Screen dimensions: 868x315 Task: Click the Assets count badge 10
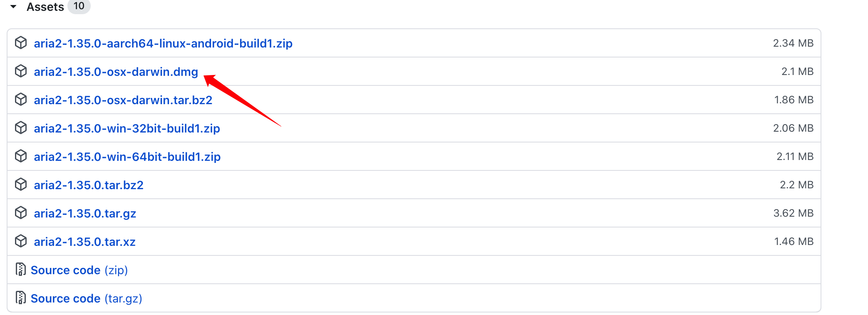pos(79,6)
